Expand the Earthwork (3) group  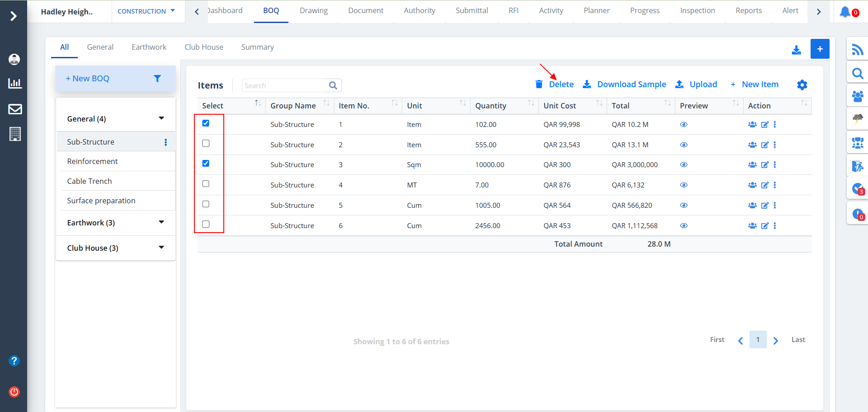(161, 222)
